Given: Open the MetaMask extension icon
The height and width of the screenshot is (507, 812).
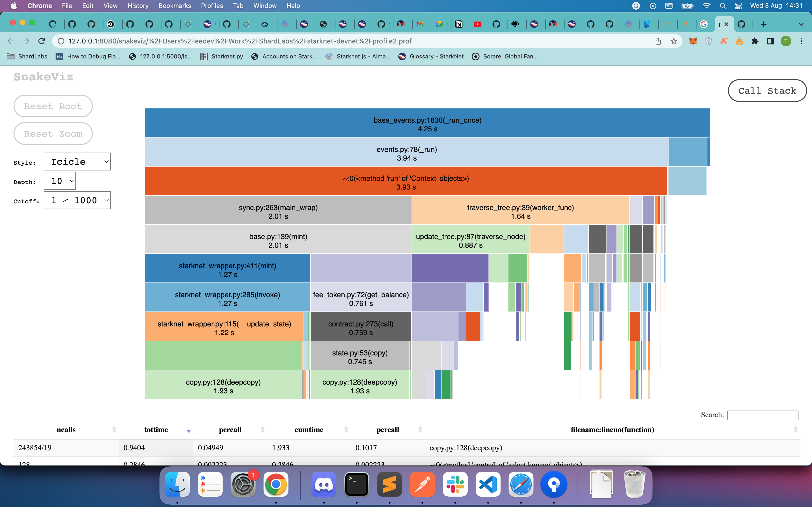Looking at the screenshot, I should coord(693,41).
